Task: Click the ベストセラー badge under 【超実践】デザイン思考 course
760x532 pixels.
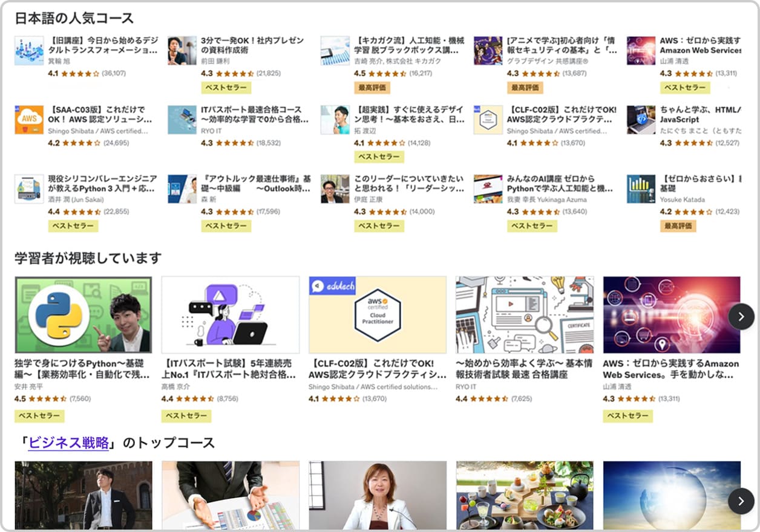Action: point(379,157)
